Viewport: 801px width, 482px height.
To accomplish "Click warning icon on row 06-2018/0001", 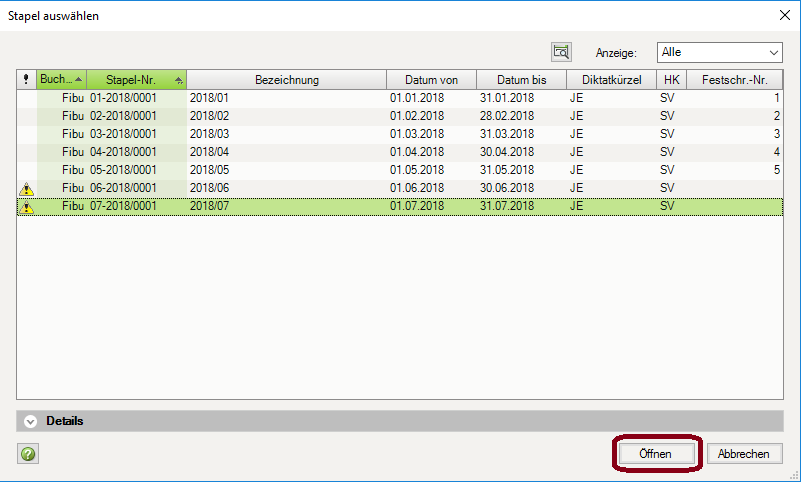I will point(27,188).
